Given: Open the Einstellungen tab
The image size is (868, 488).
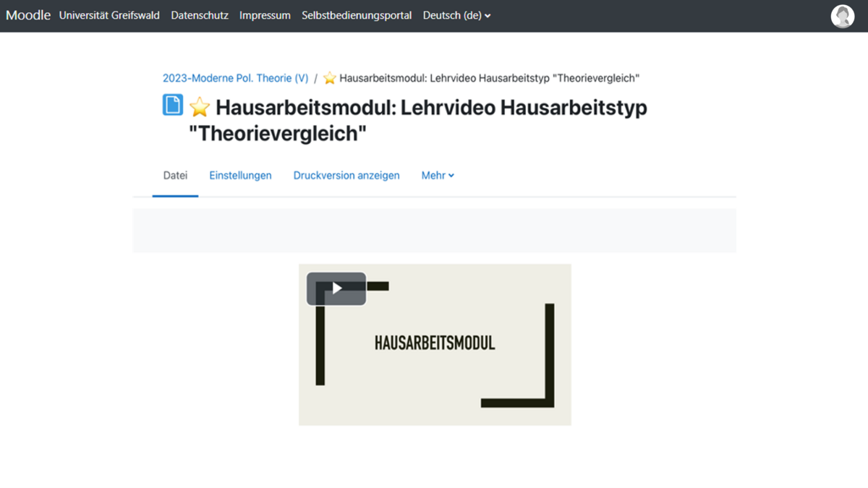Looking at the screenshot, I should pos(240,175).
